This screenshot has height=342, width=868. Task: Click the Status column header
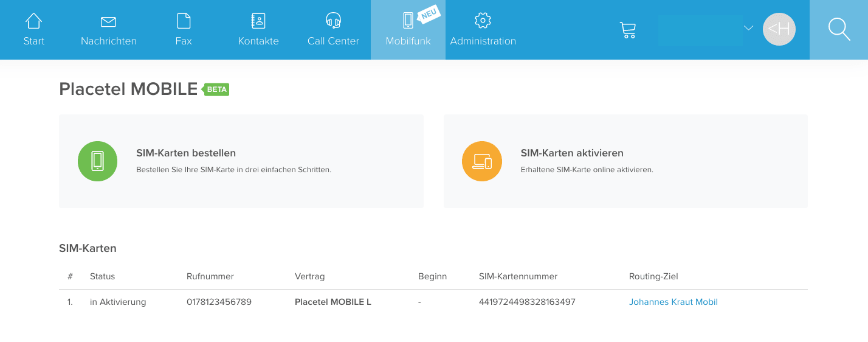[x=102, y=276]
